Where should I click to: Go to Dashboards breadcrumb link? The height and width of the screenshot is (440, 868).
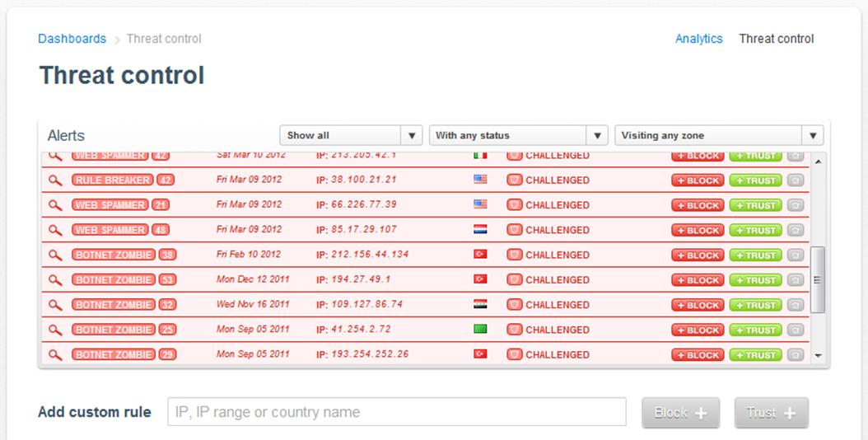coord(72,39)
